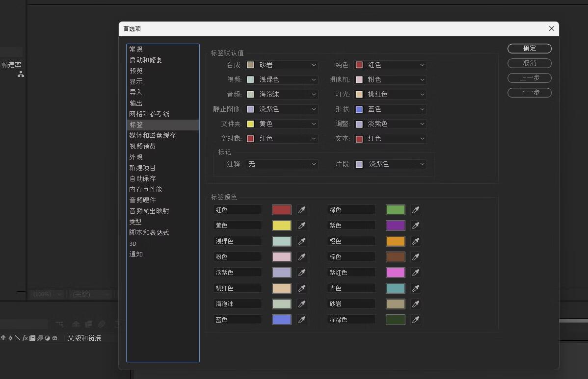The image size is (588, 379).
Task: Click the red 红色 color swatch
Action: (x=282, y=210)
